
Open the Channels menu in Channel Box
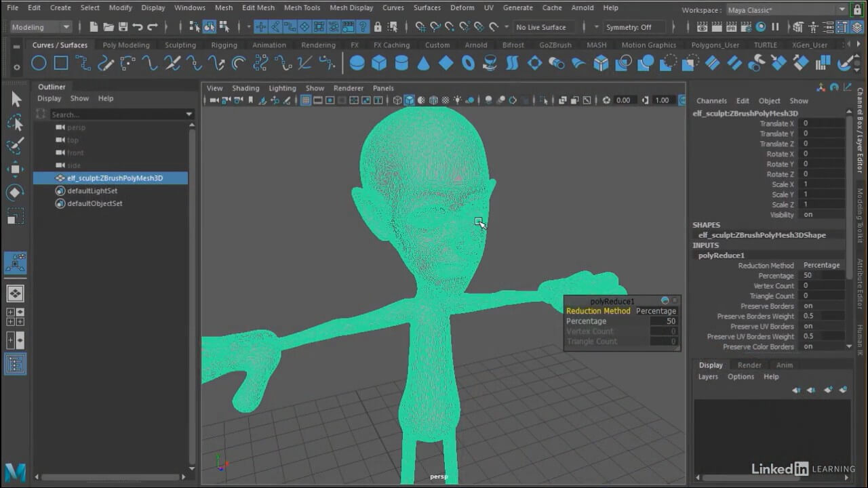point(711,101)
